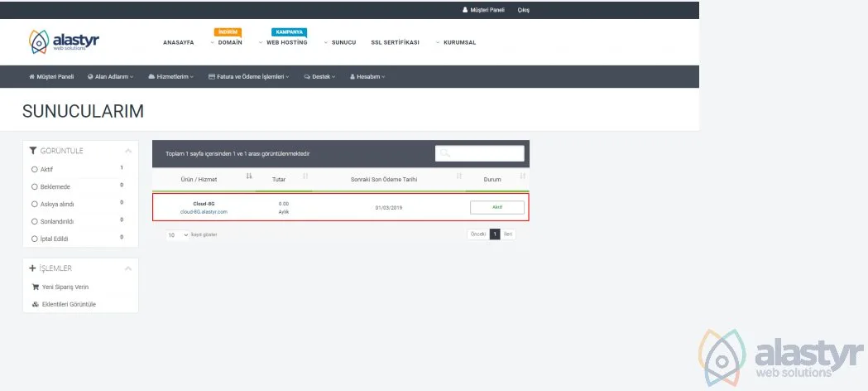Open SSL SERTİFİKASI navigation item
The width and height of the screenshot is (868, 391).
pyautogui.click(x=396, y=42)
